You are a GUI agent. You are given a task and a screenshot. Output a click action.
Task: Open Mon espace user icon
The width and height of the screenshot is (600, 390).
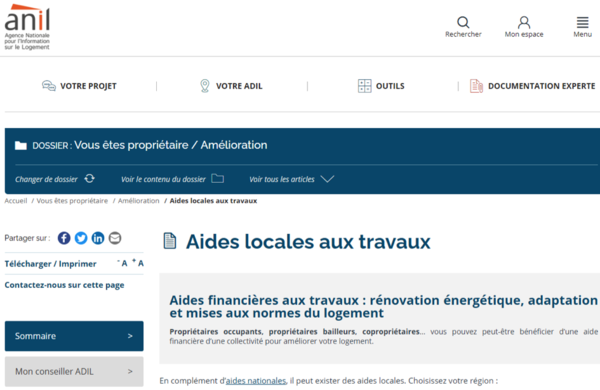(524, 22)
